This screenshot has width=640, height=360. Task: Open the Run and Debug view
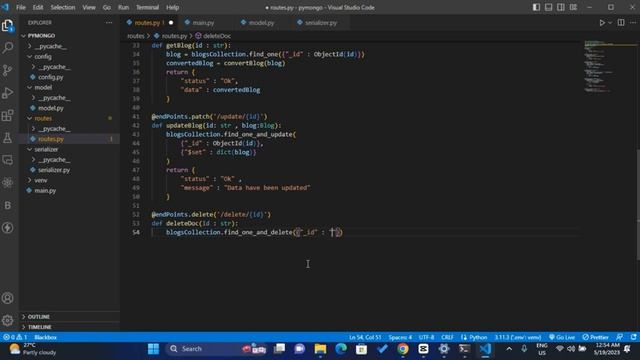point(8,93)
